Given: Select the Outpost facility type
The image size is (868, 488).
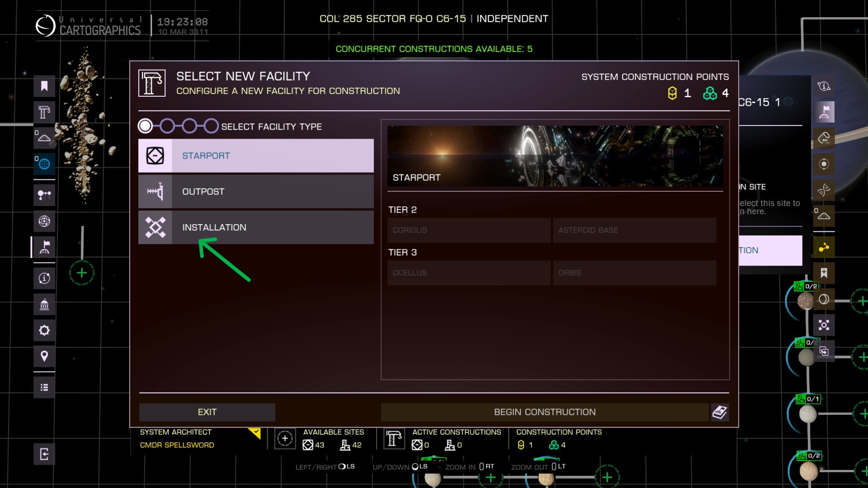Looking at the screenshot, I should (x=256, y=192).
